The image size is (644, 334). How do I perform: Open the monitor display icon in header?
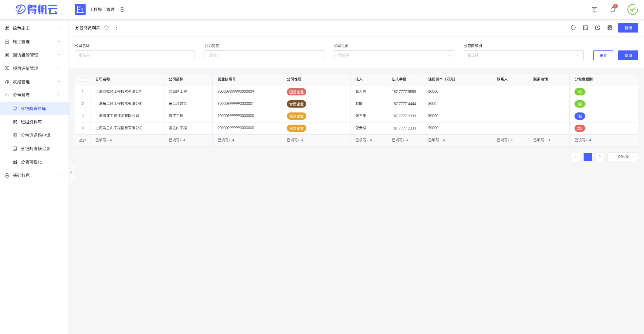tap(595, 10)
